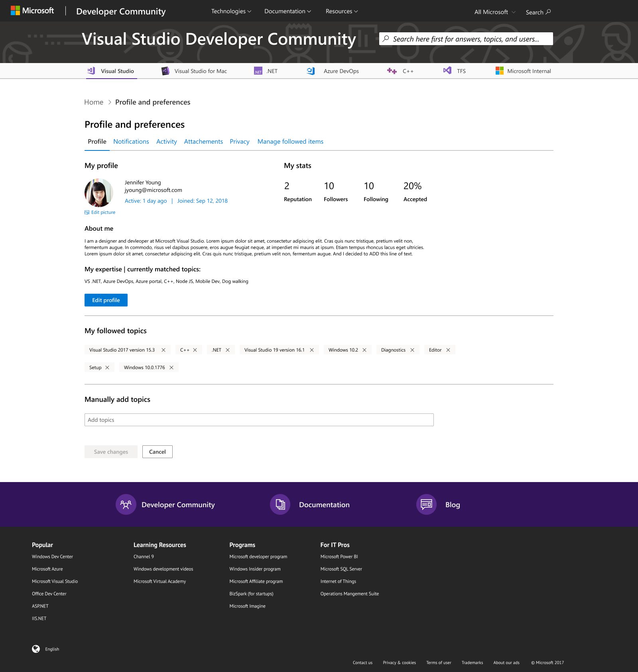
Task: Click the Edit picture link
Action: click(x=100, y=212)
